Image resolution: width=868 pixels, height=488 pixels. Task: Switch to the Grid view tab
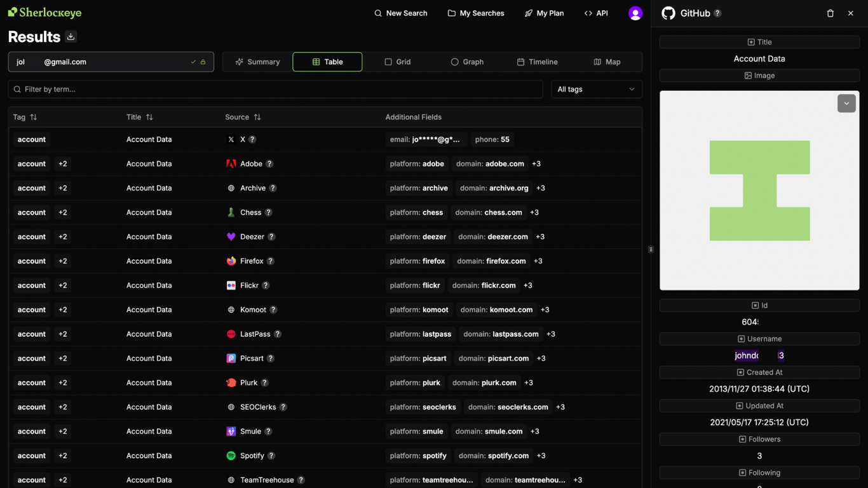tap(397, 62)
